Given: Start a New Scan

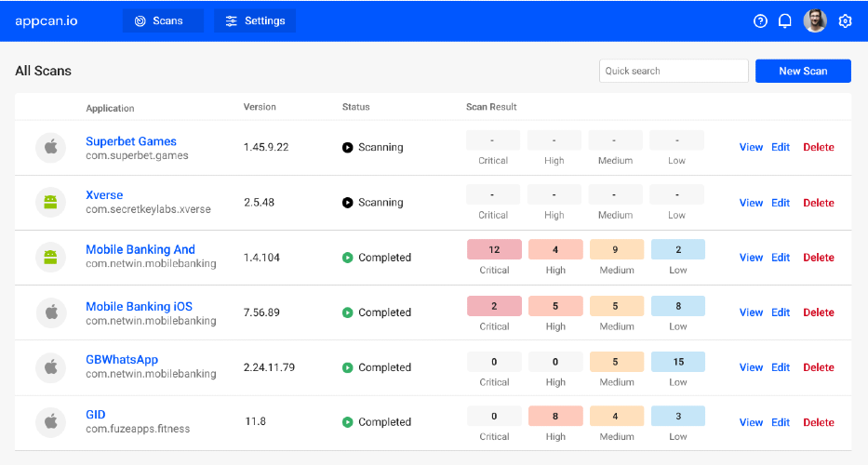Looking at the screenshot, I should pyautogui.click(x=803, y=71).
